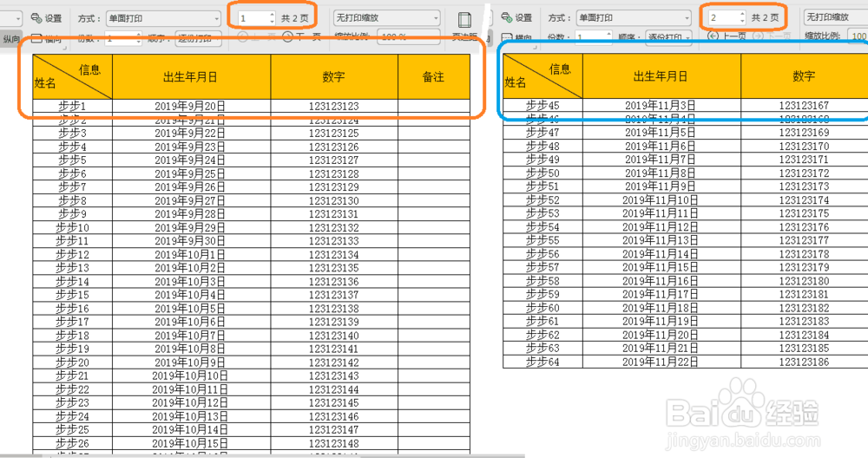
Task: Click number cell 123123123
Action: [334, 106]
